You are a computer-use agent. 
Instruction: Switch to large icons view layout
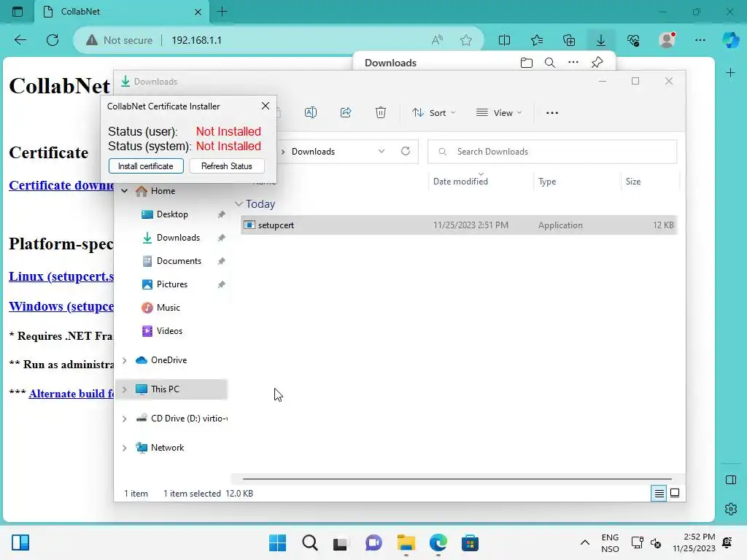pos(675,493)
